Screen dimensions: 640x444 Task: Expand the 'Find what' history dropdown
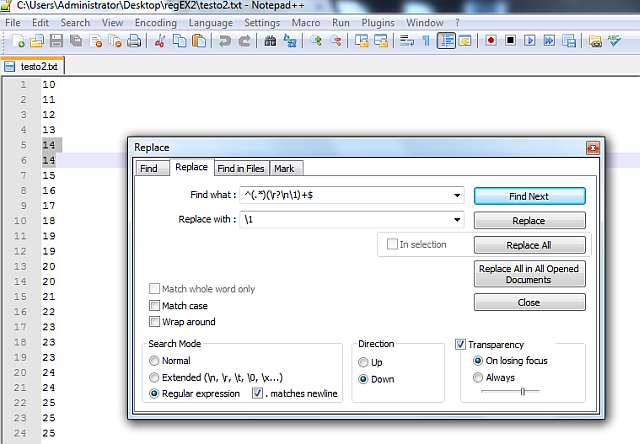pyautogui.click(x=457, y=195)
